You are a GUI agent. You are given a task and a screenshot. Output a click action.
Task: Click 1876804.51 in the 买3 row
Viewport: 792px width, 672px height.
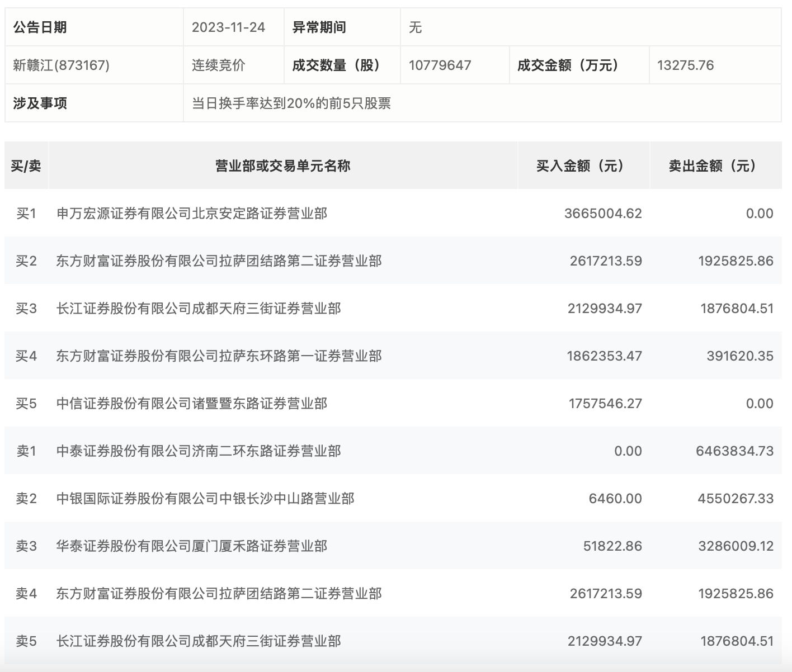tap(737, 308)
